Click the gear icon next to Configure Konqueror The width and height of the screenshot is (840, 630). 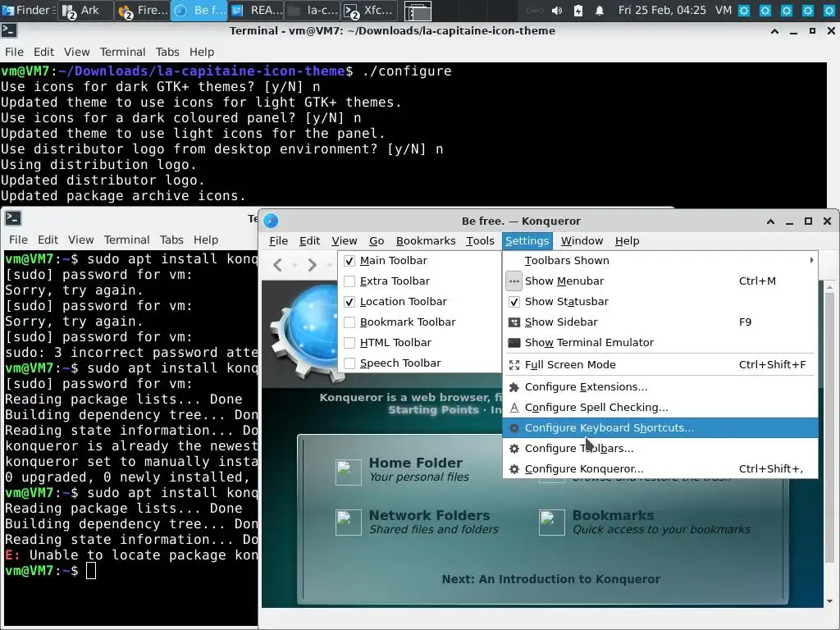[514, 468]
